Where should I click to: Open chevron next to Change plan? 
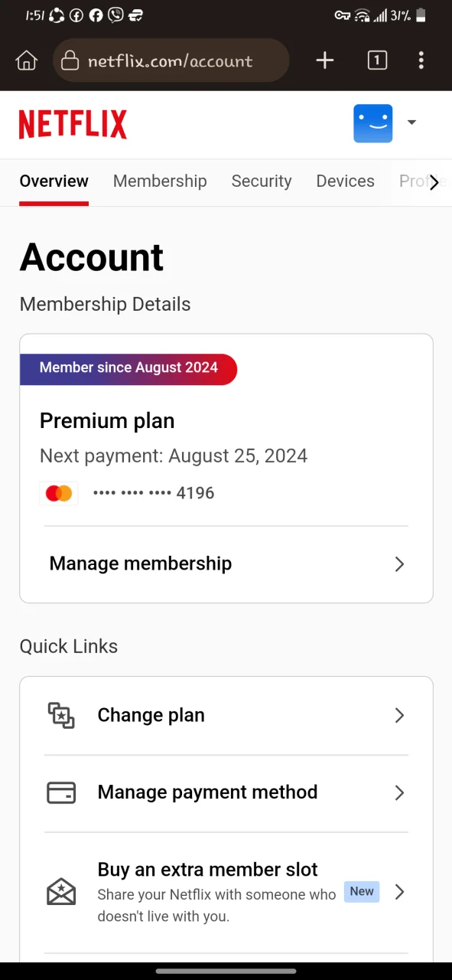(x=399, y=715)
